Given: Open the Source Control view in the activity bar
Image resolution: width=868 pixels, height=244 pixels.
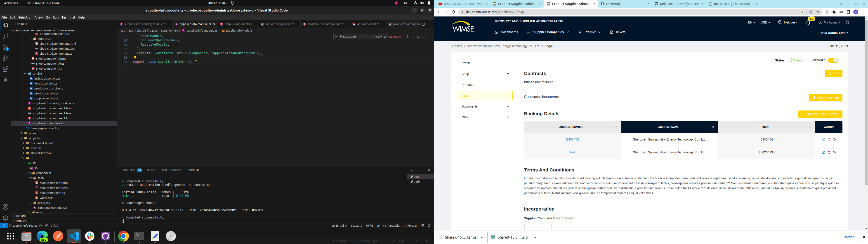Looking at the screenshot, I should coord(5,47).
